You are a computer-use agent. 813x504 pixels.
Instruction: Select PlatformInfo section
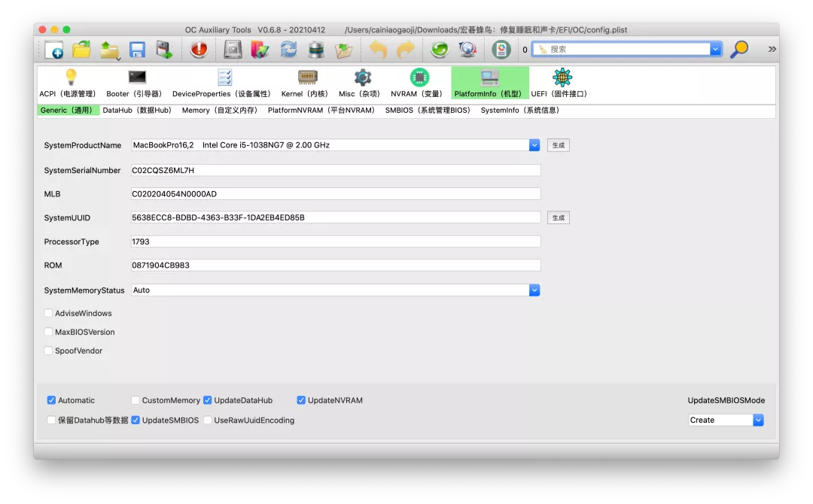tap(489, 83)
